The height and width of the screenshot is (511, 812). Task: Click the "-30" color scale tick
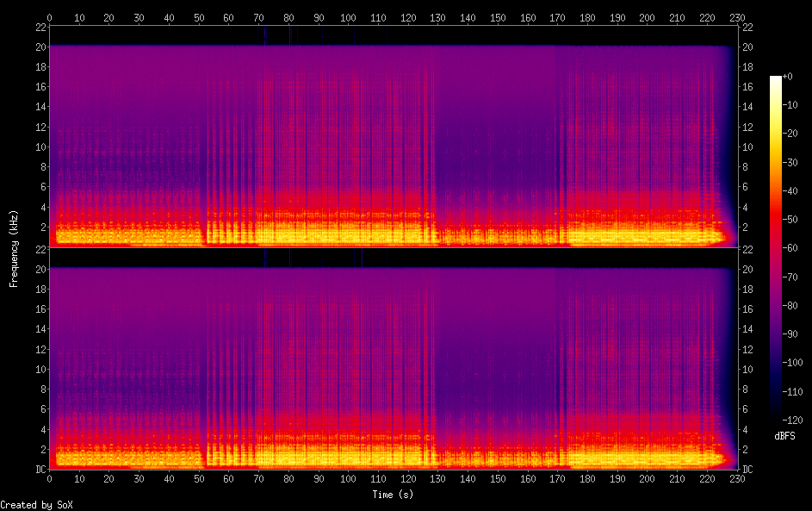point(790,162)
